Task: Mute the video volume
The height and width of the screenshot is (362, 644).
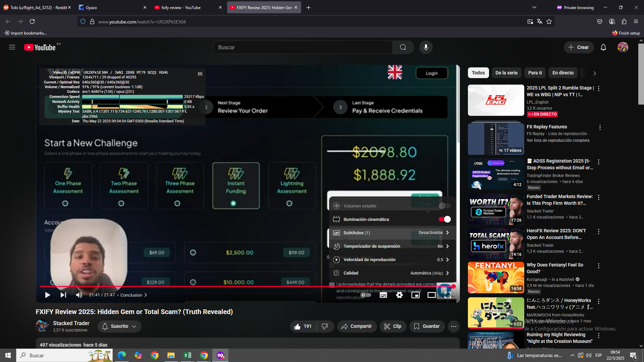Action: 79,295
